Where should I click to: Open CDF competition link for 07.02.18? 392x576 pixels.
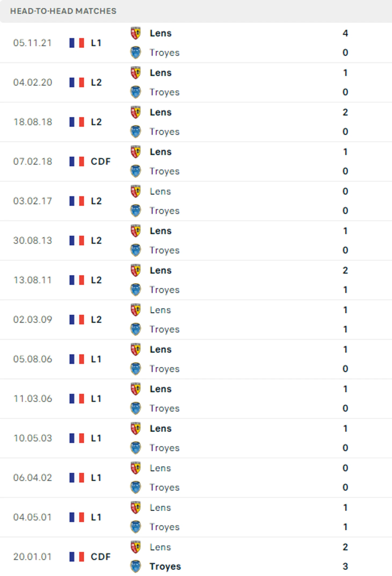point(101,161)
